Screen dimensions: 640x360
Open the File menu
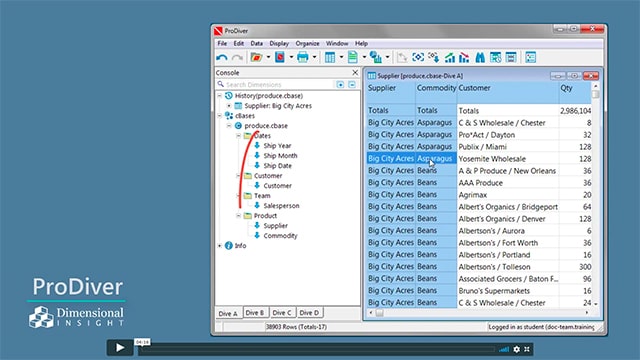(222, 43)
